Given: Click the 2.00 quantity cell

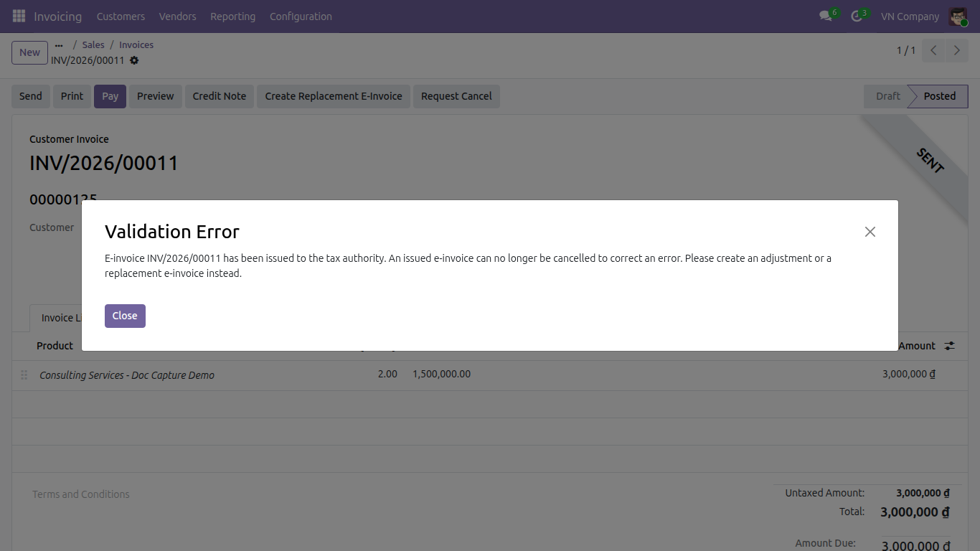Looking at the screenshot, I should (387, 375).
